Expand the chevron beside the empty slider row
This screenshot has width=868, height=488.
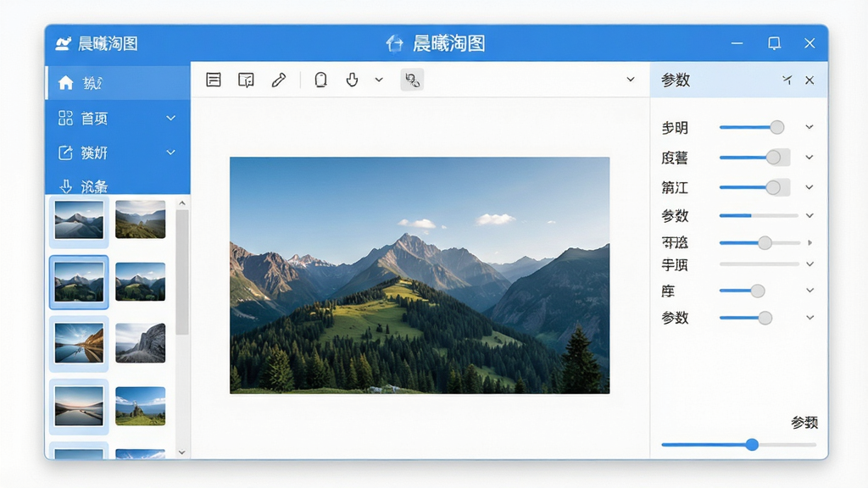point(810,264)
